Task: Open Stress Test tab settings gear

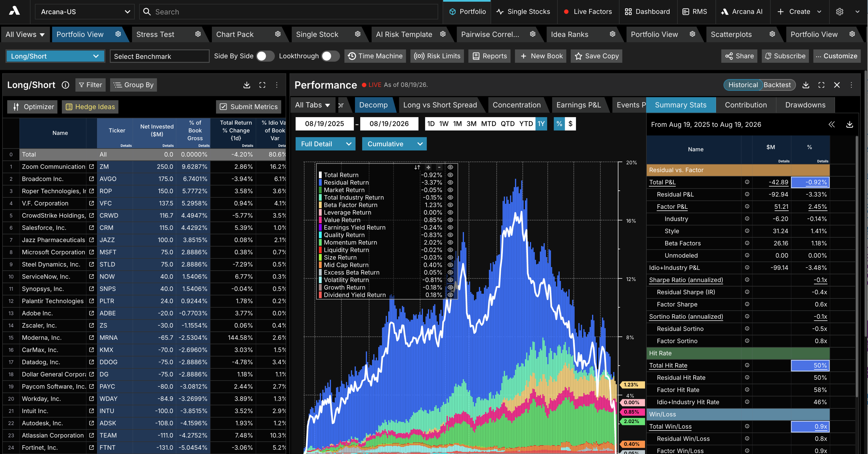Action: [198, 34]
